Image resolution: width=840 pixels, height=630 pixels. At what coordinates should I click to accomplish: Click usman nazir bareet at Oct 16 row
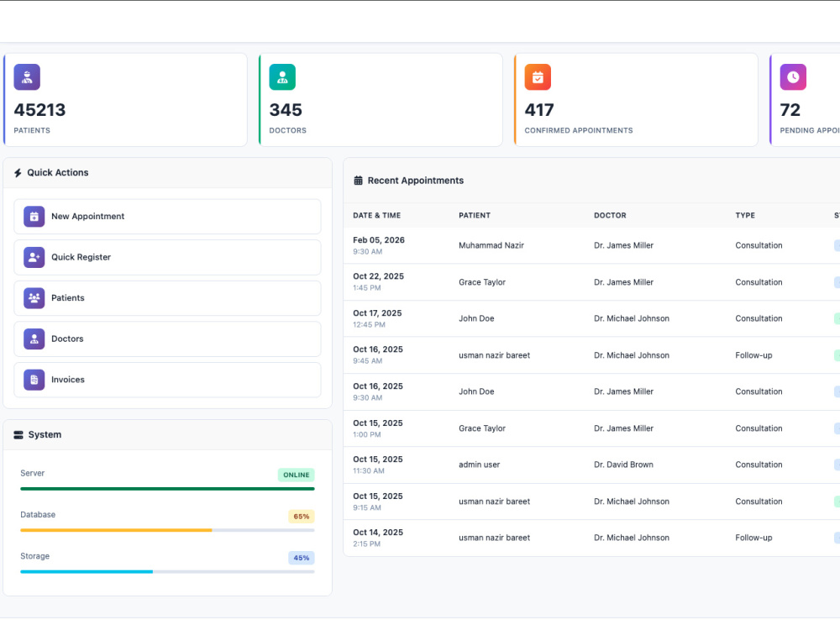tap(495, 355)
